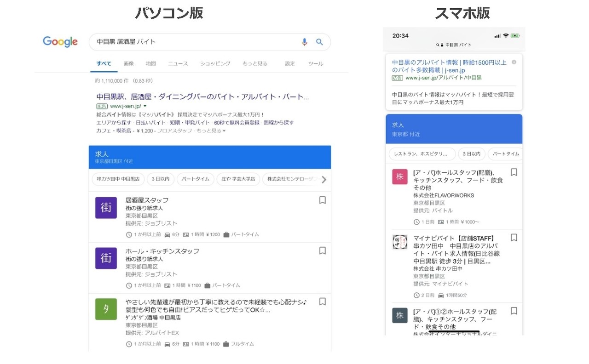
Task: Click the info icon on the mobile ad
Action: tap(514, 62)
